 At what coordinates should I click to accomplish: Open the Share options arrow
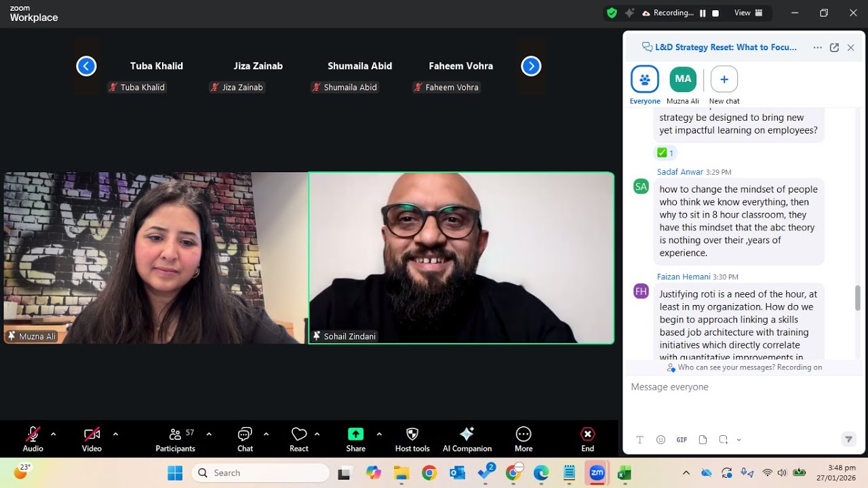[379, 434]
